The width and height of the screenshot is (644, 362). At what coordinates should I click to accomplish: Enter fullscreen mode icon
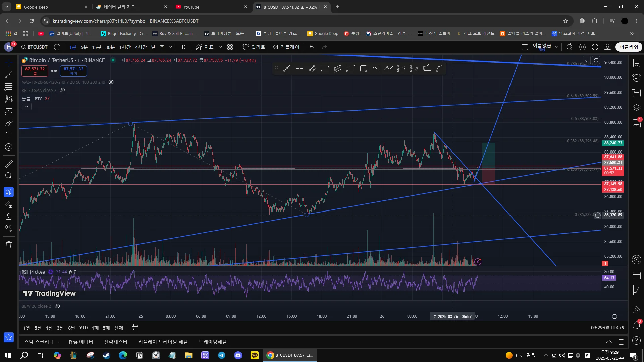(x=595, y=47)
